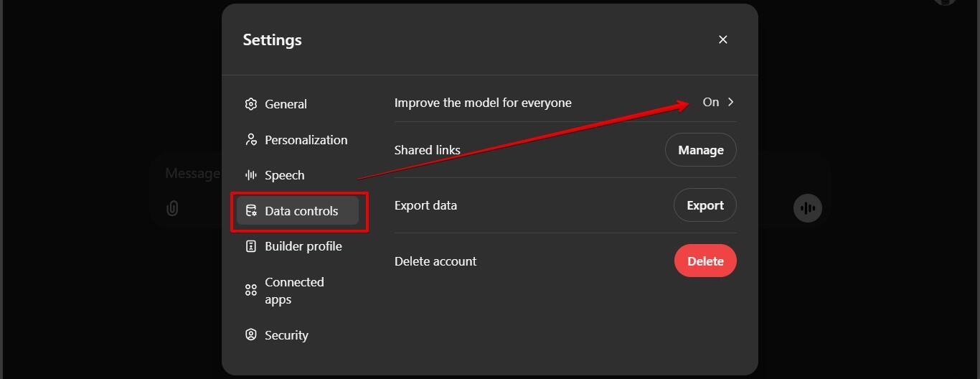Click the Builder profile badge icon
This screenshot has width=980, height=379.
point(250,246)
